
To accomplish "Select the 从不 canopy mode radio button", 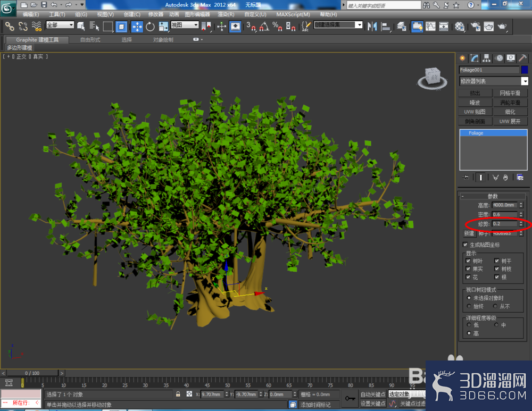I will [x=495, y=306].
